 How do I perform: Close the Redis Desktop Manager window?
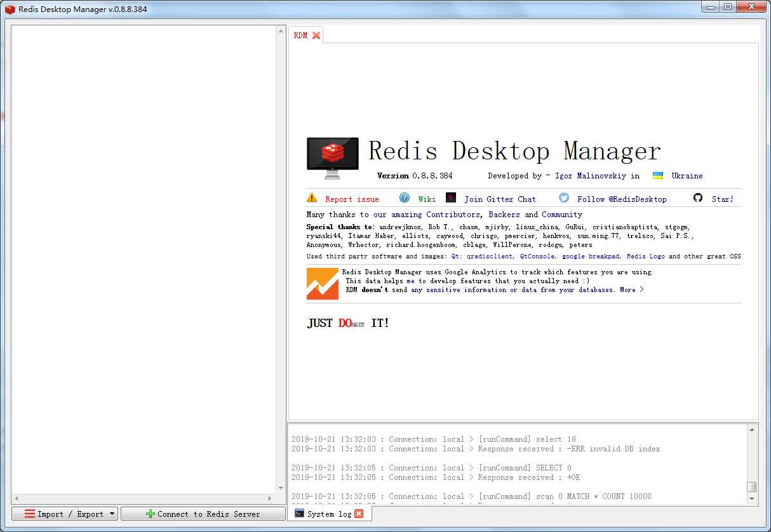click(751, 6)
